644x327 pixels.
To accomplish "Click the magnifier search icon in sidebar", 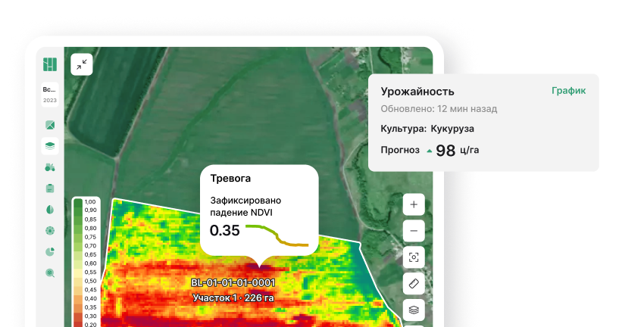I will 50,272.
